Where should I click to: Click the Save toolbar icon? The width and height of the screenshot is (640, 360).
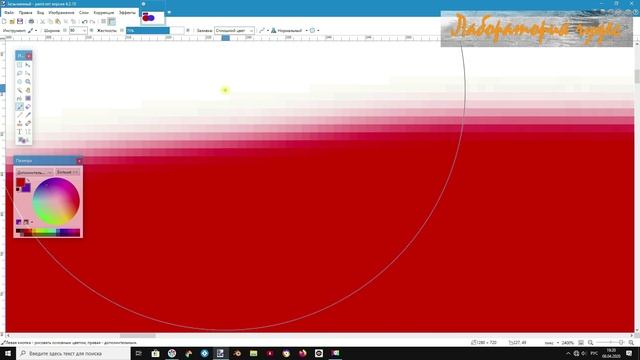tap(20, 21)
